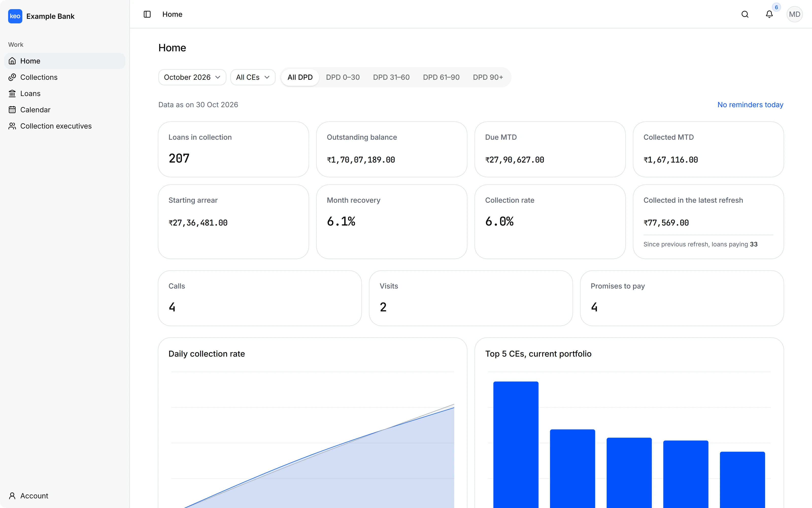
Task: Open Account at sidebar bottom
Action: click(64, 496)
